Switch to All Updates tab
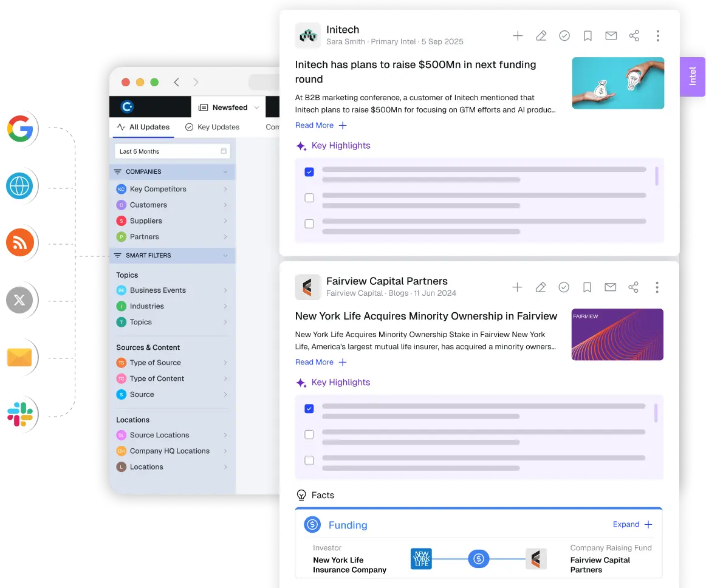 pos(143,127)
